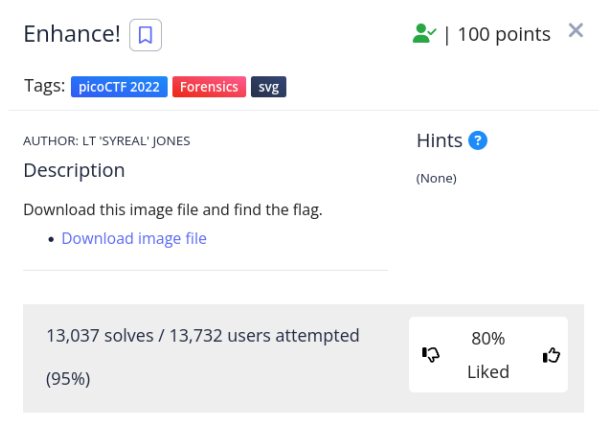Click the description sentence about the flag
603x423 pixels.
click(x=172, y=210)
